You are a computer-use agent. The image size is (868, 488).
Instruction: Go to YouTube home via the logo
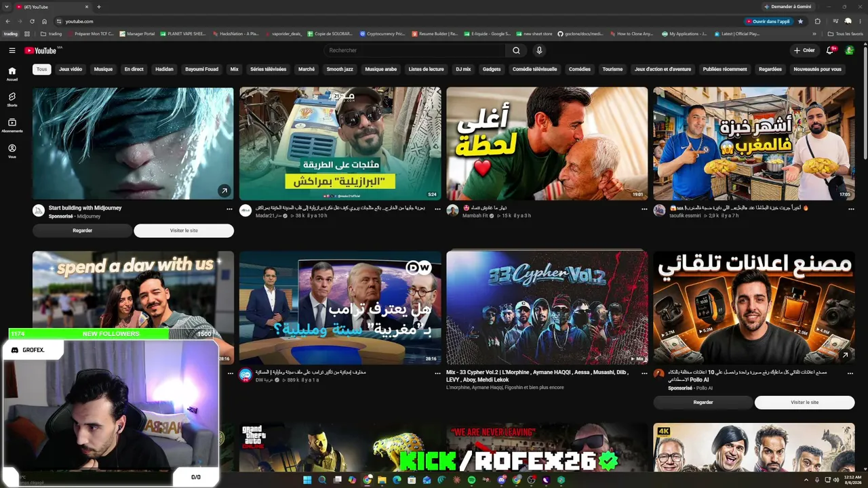[x=42, y=50]
